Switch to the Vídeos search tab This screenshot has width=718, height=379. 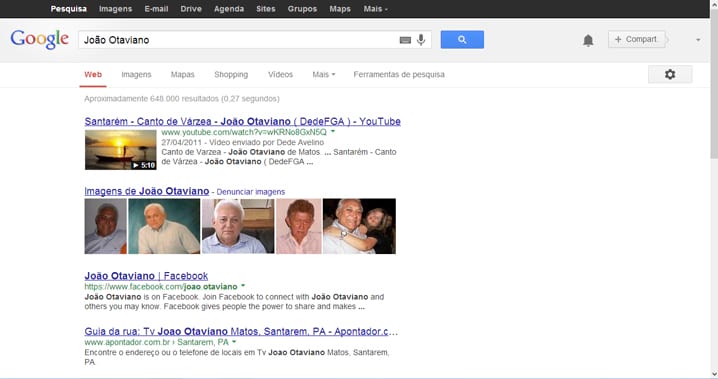point(280,74)
